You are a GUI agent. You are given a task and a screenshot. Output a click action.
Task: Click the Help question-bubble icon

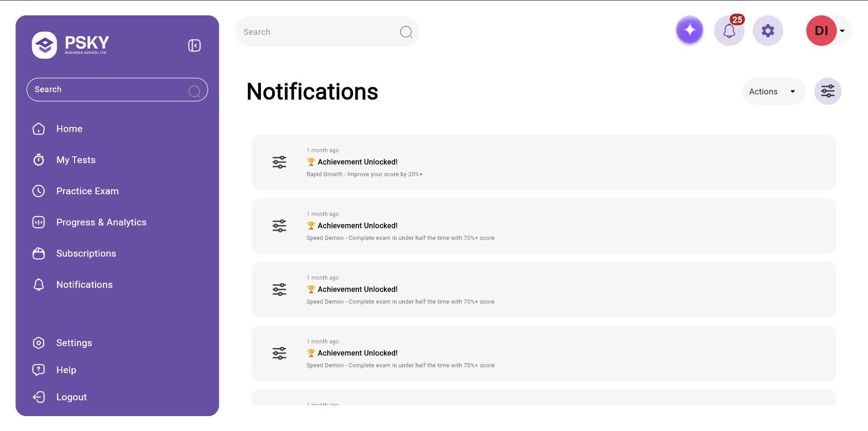39,370
